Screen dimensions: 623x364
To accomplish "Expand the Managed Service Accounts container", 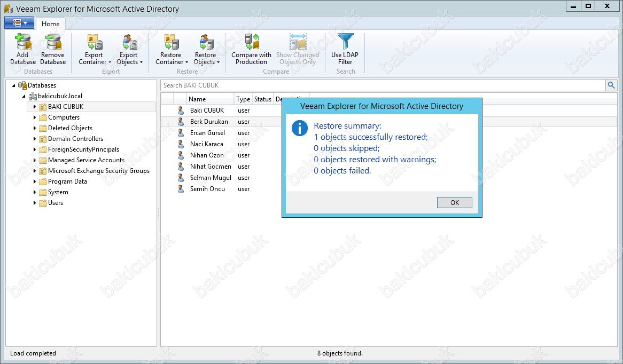I will click(35, 160).
